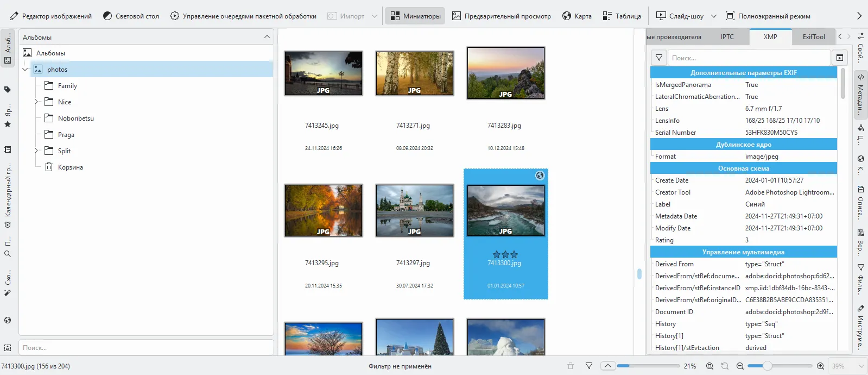Collapse Дополнительные параметры EXIF section
This screenshot has width=868, height=375.
point(744,73)
